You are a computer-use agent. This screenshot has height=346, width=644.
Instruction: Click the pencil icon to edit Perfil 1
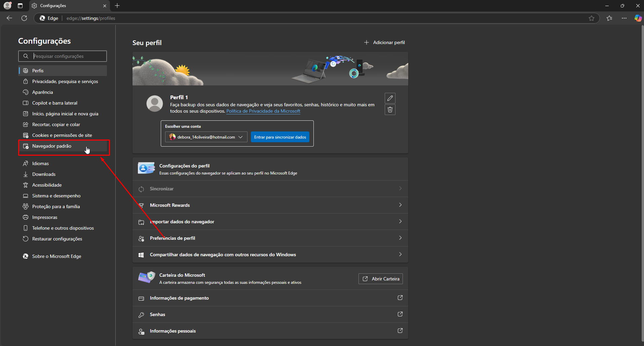point(390,98)
